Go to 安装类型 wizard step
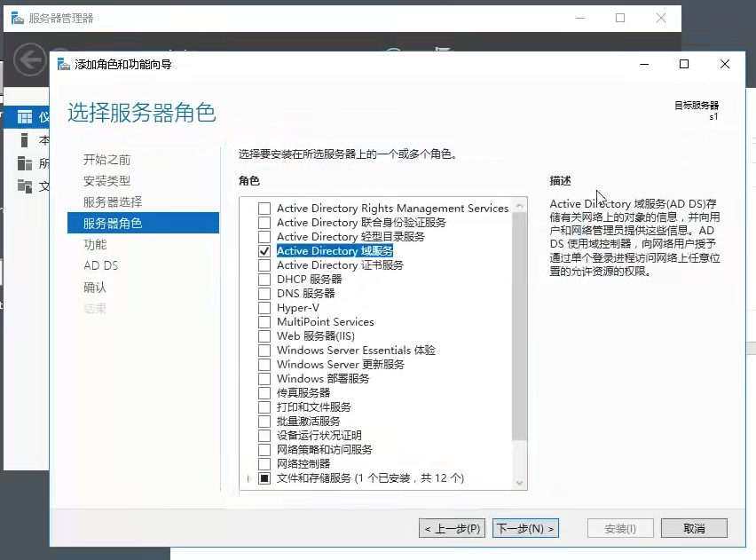 pos(107,181)
